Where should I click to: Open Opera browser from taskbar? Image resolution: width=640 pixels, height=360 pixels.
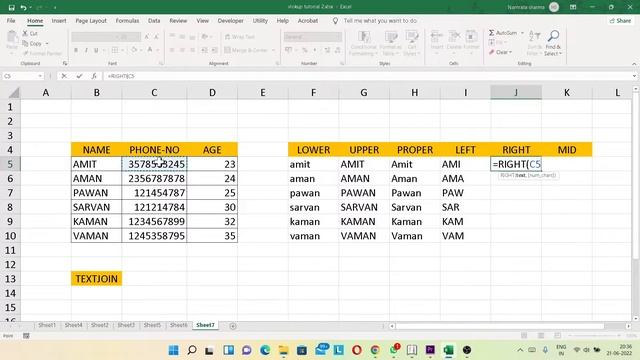pyautogui.click(x=357, y=350)
